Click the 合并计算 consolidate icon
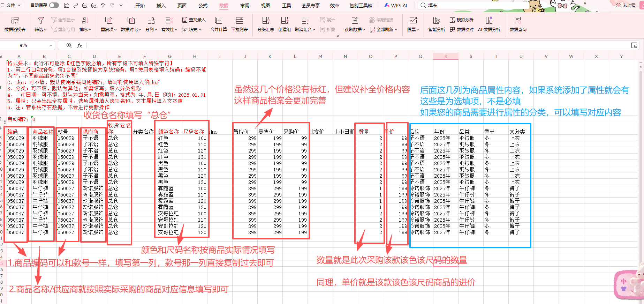The width and height of the screenshot is (644, 304). coord(219,24)
